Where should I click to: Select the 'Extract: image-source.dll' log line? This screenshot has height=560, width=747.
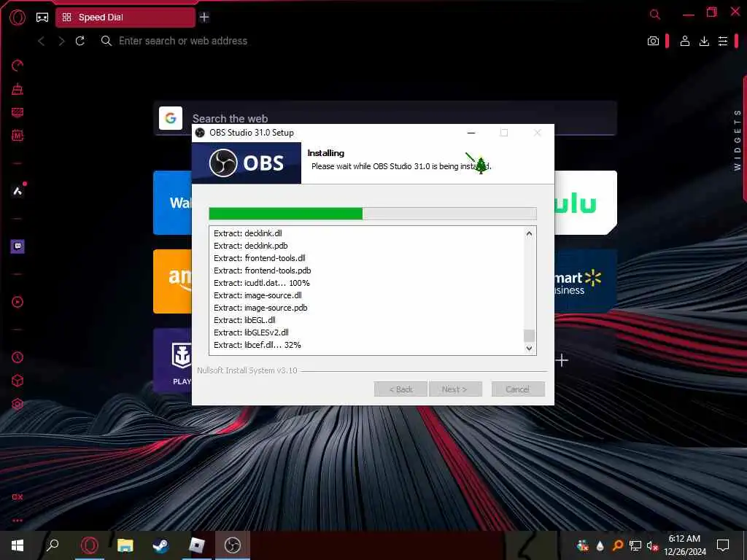click(x=258, y=295)
